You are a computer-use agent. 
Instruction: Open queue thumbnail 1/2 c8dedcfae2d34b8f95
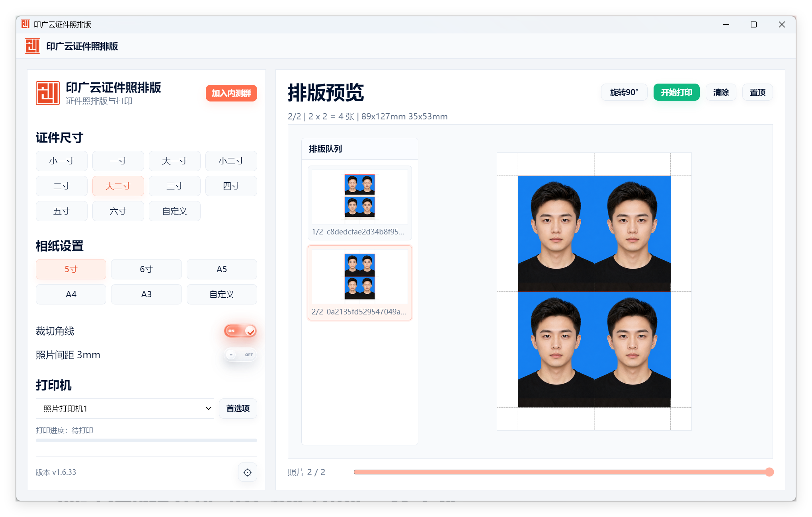(x=360, y=203)
